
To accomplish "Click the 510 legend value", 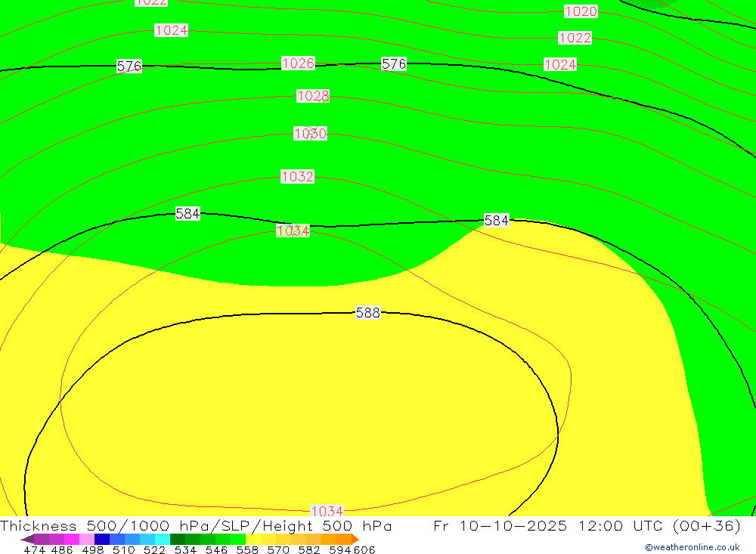I will coord(124,549).
